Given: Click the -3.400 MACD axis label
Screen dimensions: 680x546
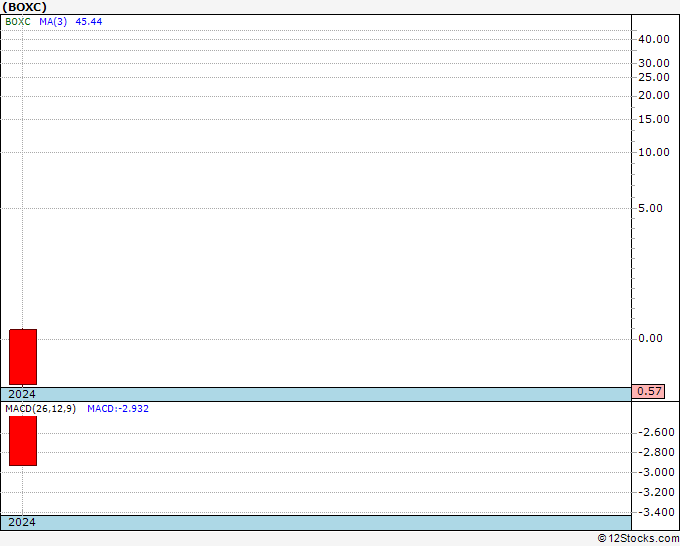Looking at the screenshot, I should (x=656, y=512).
